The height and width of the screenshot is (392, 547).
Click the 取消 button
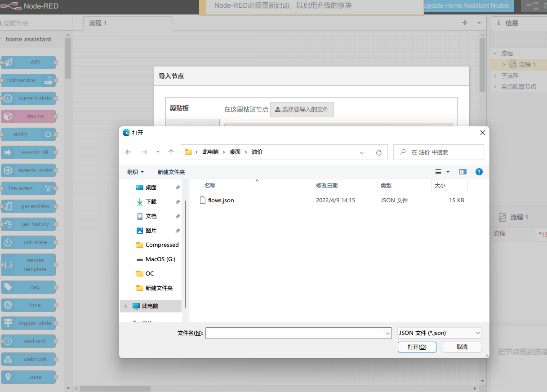coord(462,347)
